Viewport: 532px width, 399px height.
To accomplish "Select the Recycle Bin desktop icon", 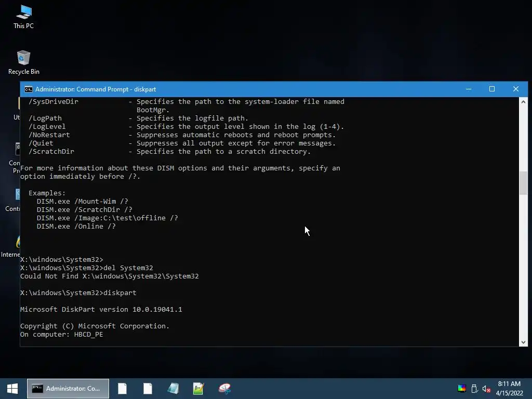I will [x=24, y=63].
